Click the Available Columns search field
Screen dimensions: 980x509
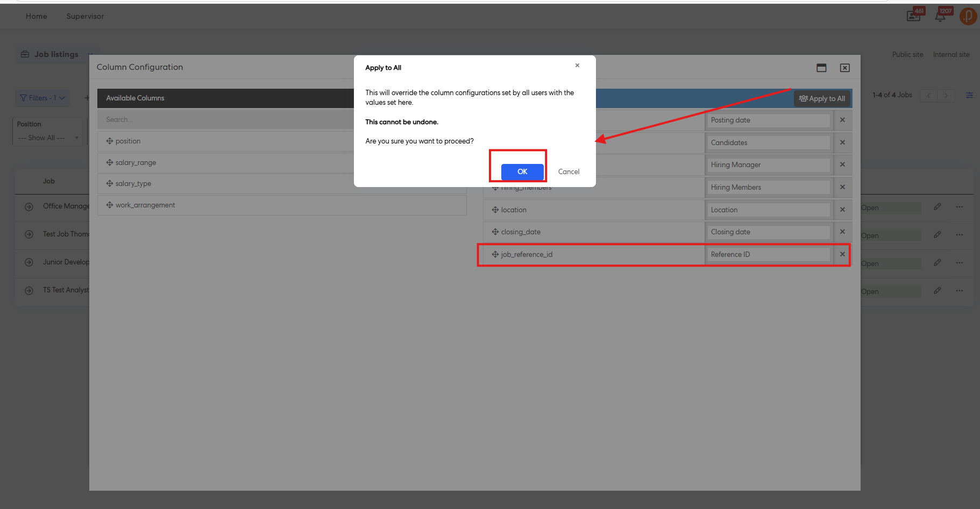click(x=226, y=120)
